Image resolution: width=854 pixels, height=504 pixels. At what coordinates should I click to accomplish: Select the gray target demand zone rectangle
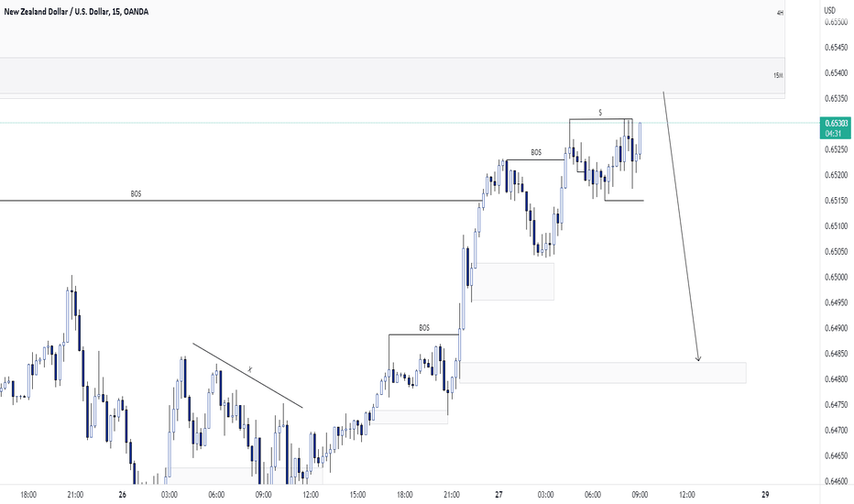[x=603, y=373]
